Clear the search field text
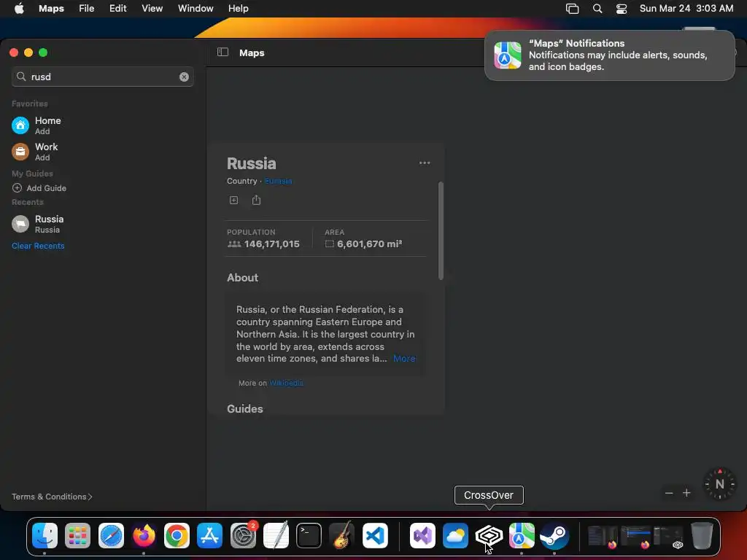Viewport: 747px width, 560px height. 184,77
